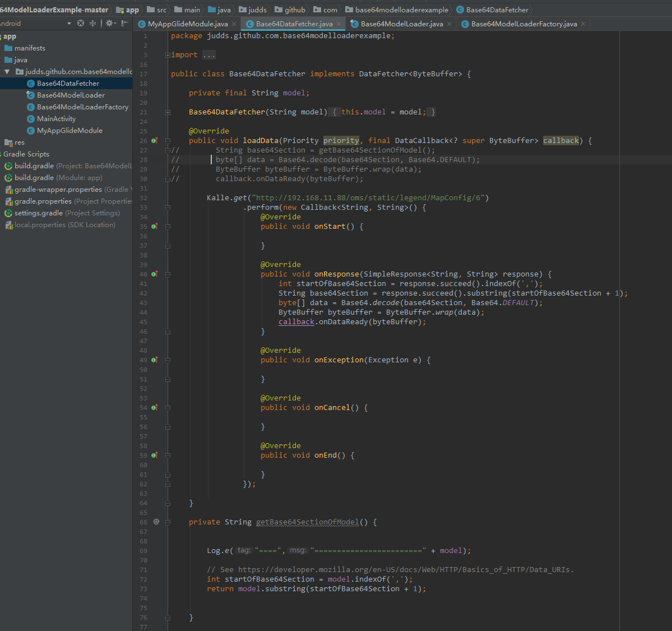Image resolution: width=672 pixels, height=631 pixels.
Task: Open the project panel settings gear
Action: [109, 24]
